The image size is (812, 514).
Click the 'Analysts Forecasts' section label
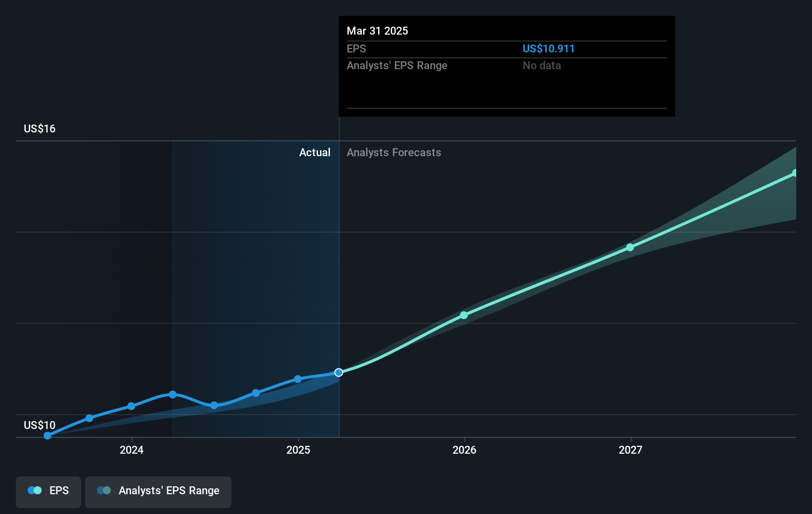coord(394,152)
